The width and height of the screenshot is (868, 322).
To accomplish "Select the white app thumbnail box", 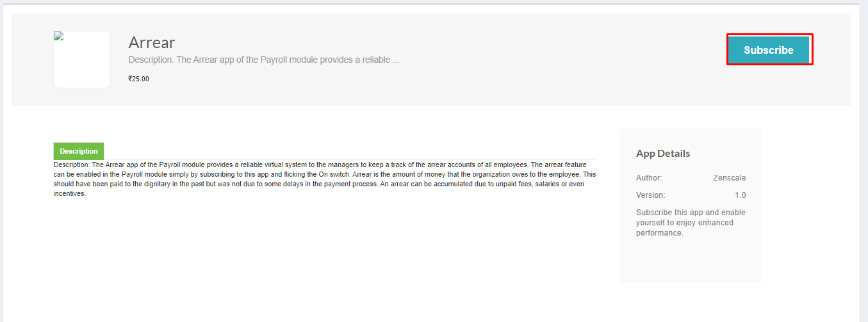I will [82, 60].
